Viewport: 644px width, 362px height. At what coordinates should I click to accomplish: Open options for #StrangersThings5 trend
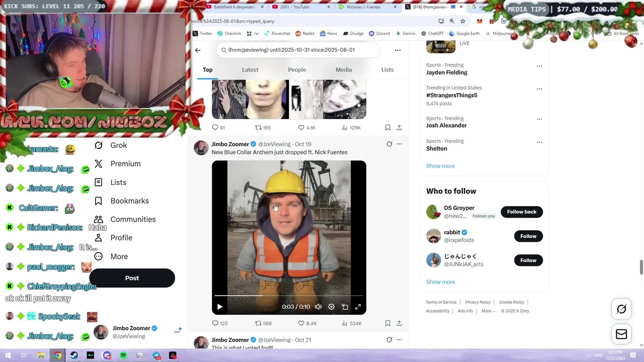(x=539, y=89)
